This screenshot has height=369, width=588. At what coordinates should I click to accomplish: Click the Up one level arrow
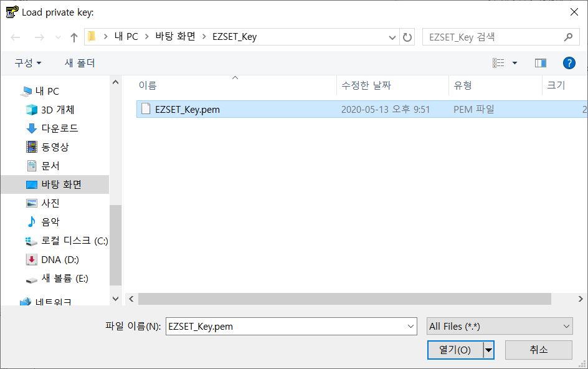74,37
